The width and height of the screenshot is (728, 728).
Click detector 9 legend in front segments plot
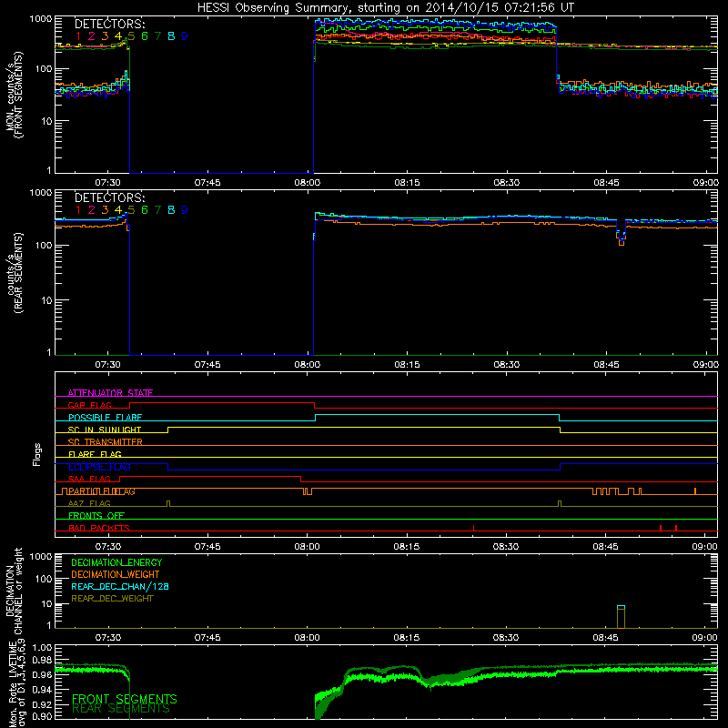185,36
